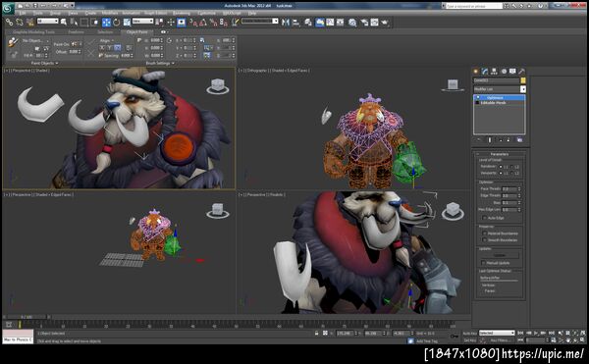The height and width of the screenshot is (364, 589).
Task: Toggle Window/Crossing selection mode
Action: coord(94,23)
